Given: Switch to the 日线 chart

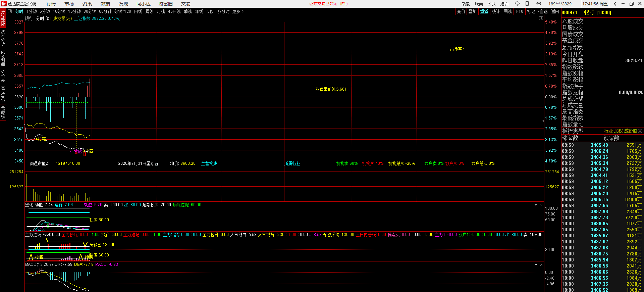Looking at the screenshot, I should click(138, 11).
